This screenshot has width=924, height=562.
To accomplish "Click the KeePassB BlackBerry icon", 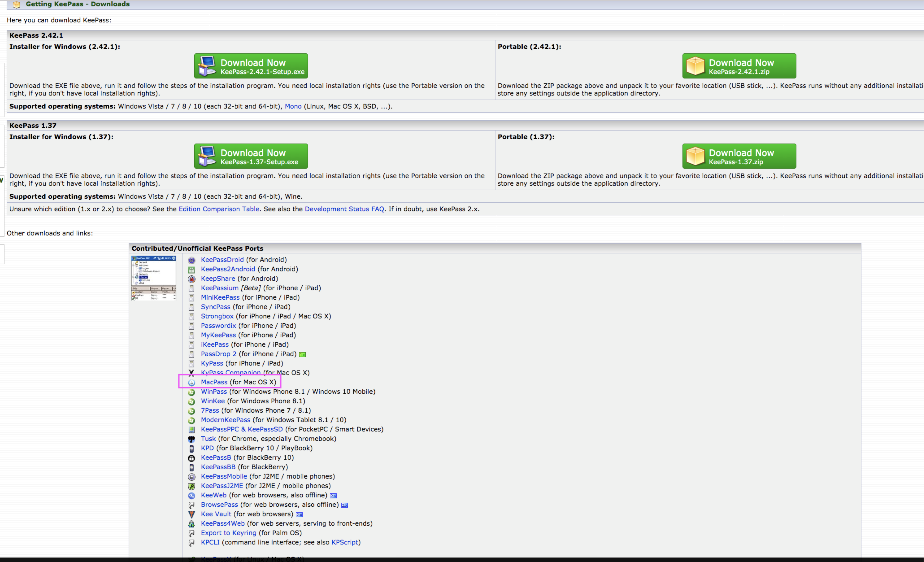I will tap(192, 458).
